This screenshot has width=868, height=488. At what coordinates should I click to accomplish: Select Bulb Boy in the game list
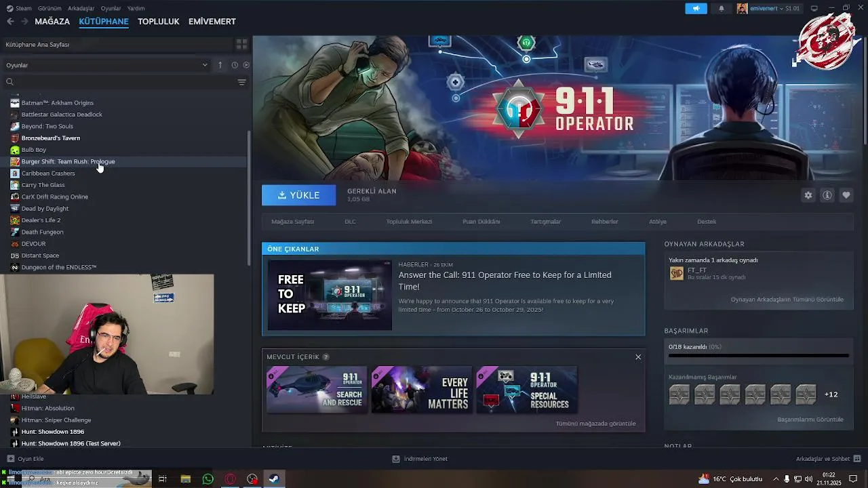(34, 150)
